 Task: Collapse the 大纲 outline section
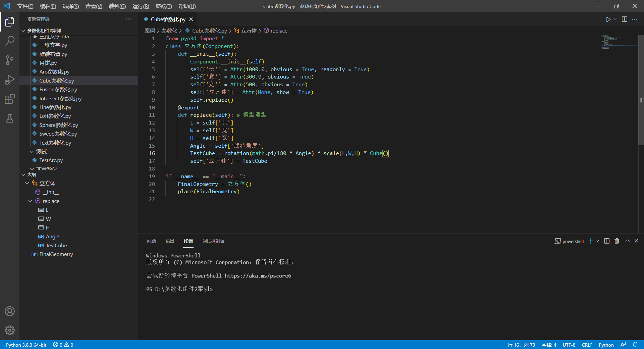click(23, 174)
